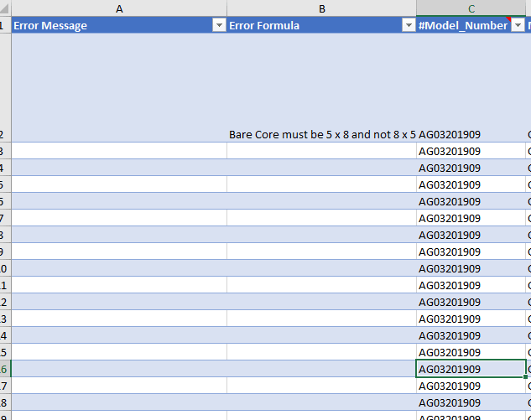Click the red comment indicator on #Model_Number
The image size is (531, 420).
click(508, 19)
